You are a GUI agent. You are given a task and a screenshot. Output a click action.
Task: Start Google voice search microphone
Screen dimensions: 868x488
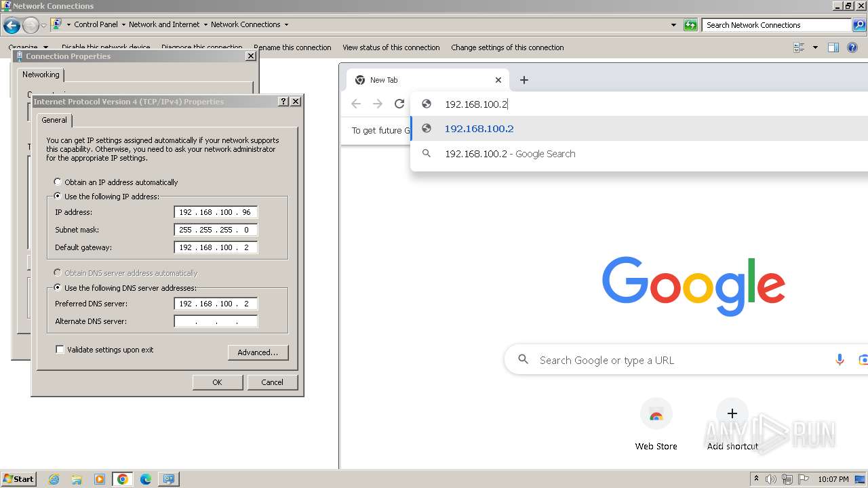(x=840, y=360)
